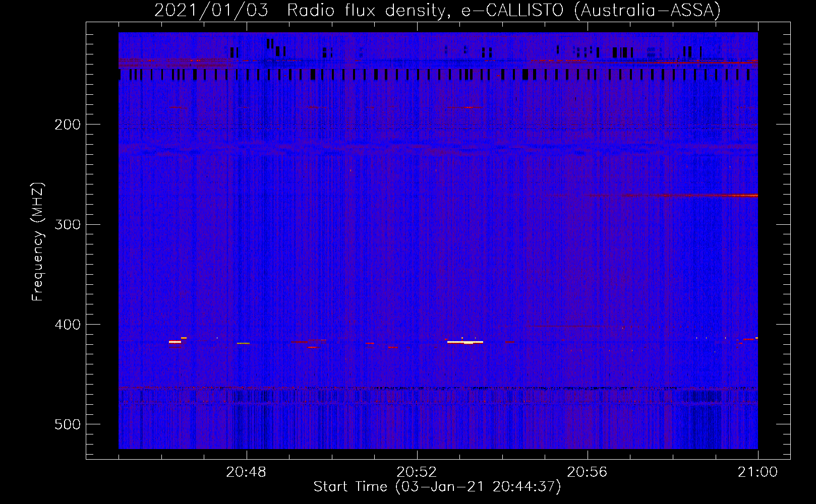Click the 'Start Time (03-Jan-21 20:44:37)' axis label
816x504 pixels.
tap(437, 487)
